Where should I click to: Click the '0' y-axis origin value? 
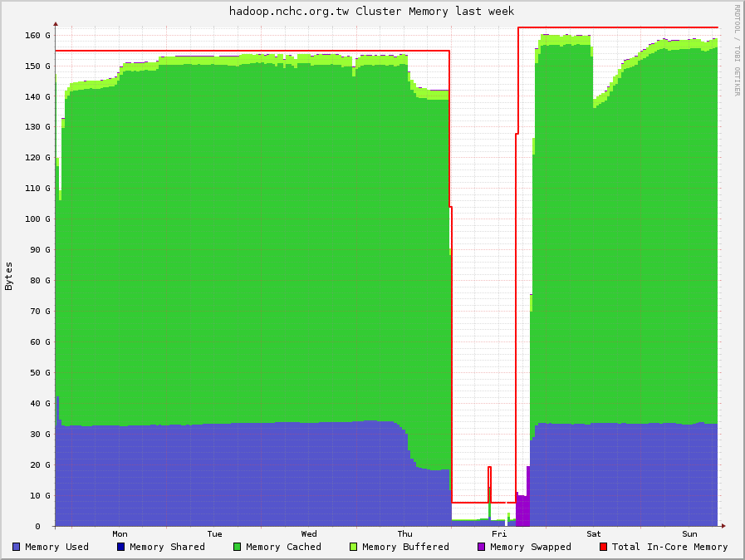click(37, 526)
